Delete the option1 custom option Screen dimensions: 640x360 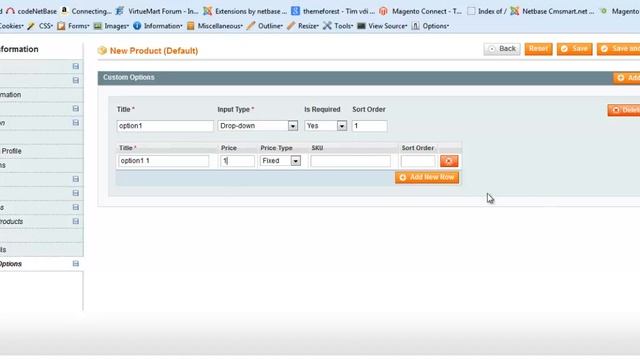(x=624, y=110)
